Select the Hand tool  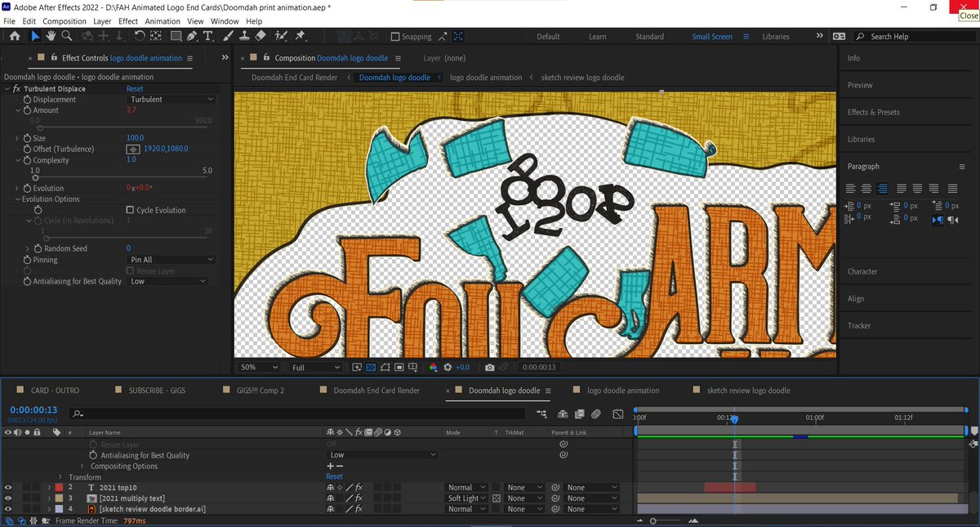tap(51, 36)
